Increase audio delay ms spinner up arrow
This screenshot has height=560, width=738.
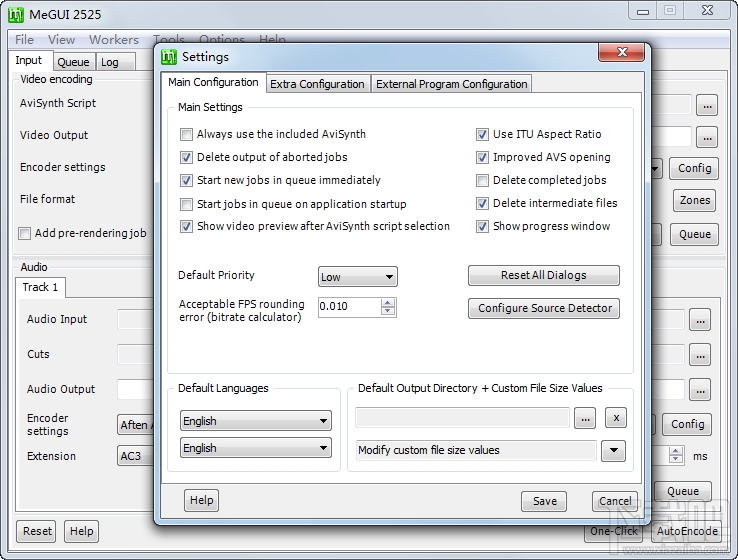click(676, 451)
